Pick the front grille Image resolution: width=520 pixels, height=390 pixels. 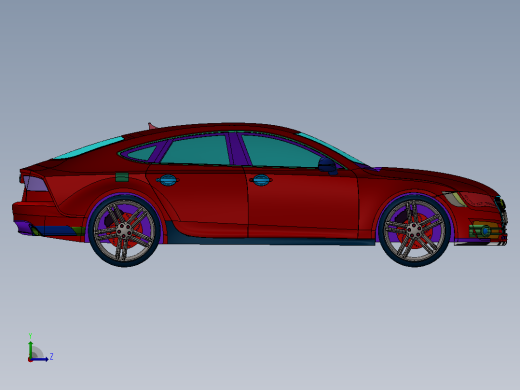tap(503, 213)
